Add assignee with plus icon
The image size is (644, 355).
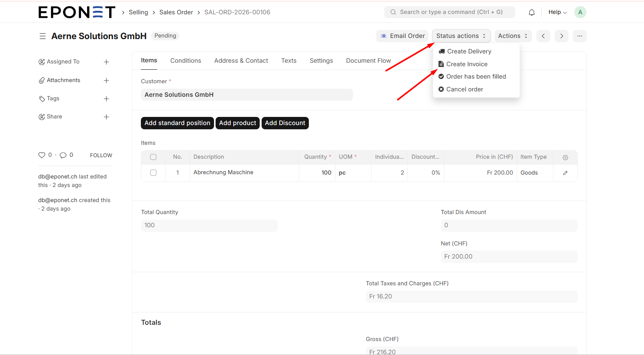coord(106,62)
